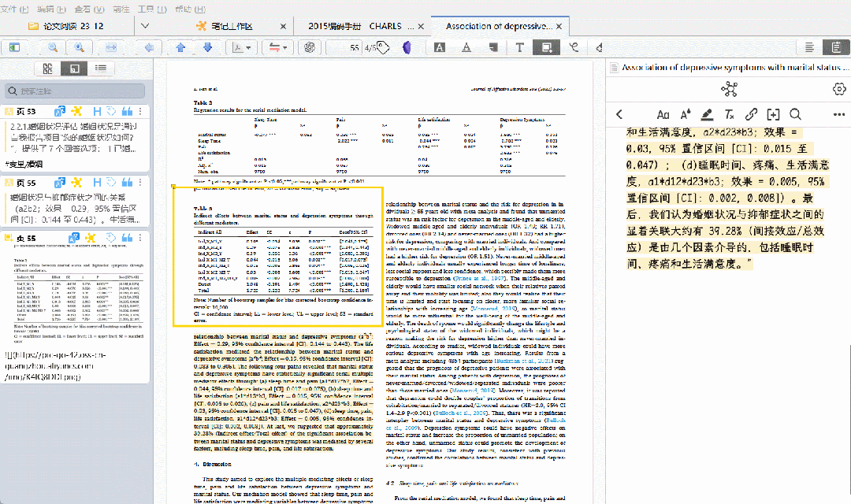Image resolution: width=851 pixels, height=504 pixels.
Task: Click the search magnifier in note toolbar
Action: [795, 114]
